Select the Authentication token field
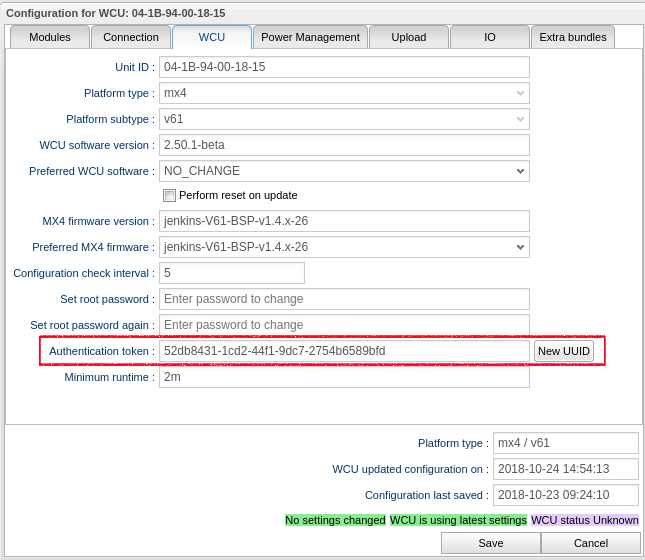Viewport: 645px width, 560px height. click(x=344, y=351)
